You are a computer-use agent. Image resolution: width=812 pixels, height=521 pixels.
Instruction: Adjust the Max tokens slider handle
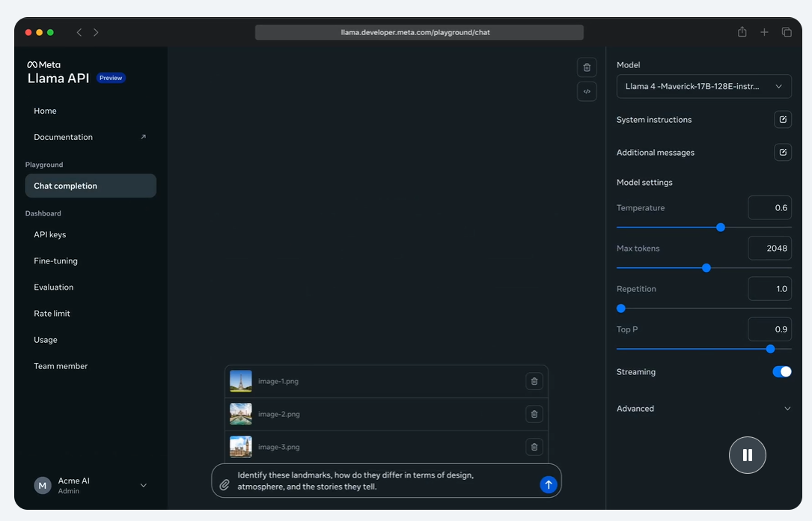(x=706, y=268)
